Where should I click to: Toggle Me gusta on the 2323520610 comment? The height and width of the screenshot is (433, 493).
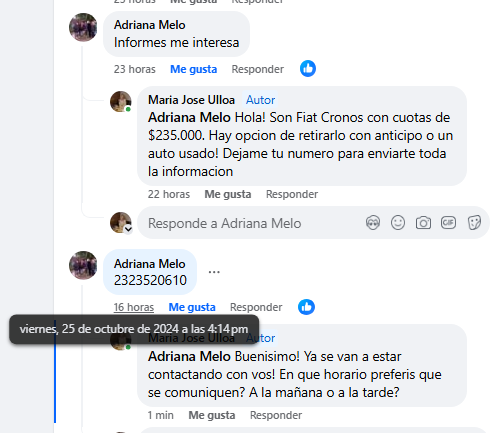click(x=192, y=307)
